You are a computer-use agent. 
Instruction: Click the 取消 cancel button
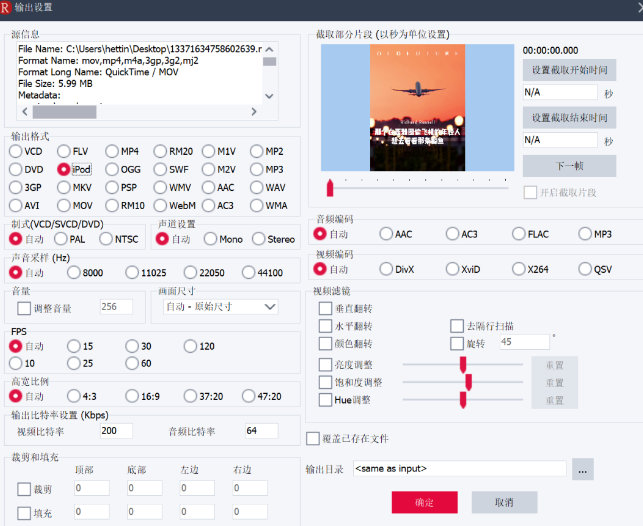(x=504, y=502)
